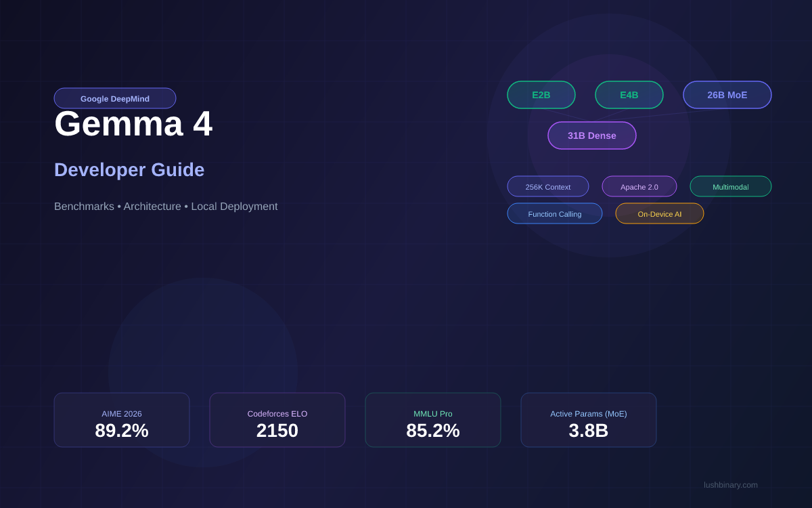
Task: Select the Function Calling tag
Action: [x=555, y=213]
